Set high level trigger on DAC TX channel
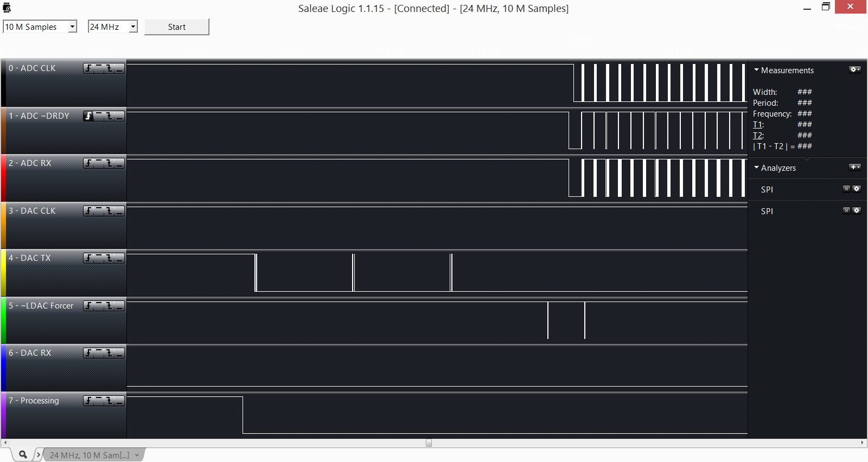 [x=99, y=258]
